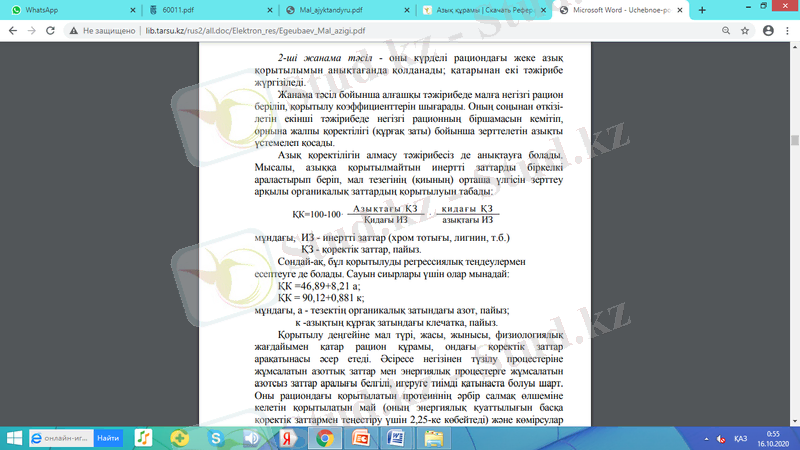Open the Mal_ajyktandyru.pdf tab
Image resolution: width=800 pixels, height=450 pixels.
pos(345,10)
